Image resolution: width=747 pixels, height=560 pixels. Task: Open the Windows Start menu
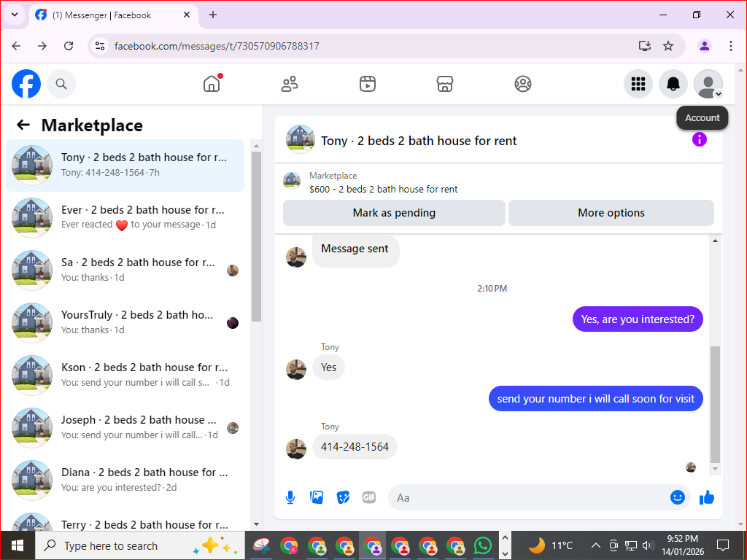click(x=18, y=545)
